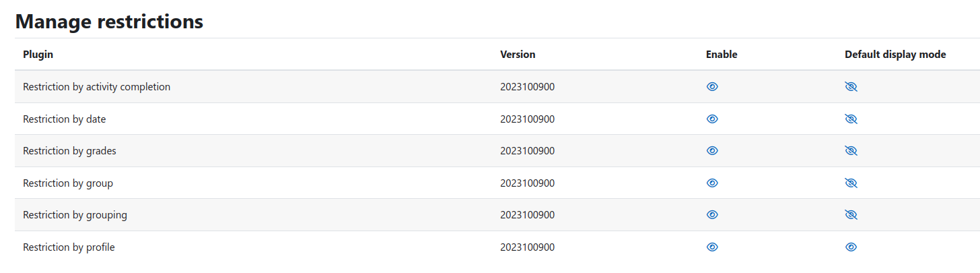This screenshot has width=980, height=273.
Task: Toggle default display mode for grouping restriction
Action: point(851,215)
